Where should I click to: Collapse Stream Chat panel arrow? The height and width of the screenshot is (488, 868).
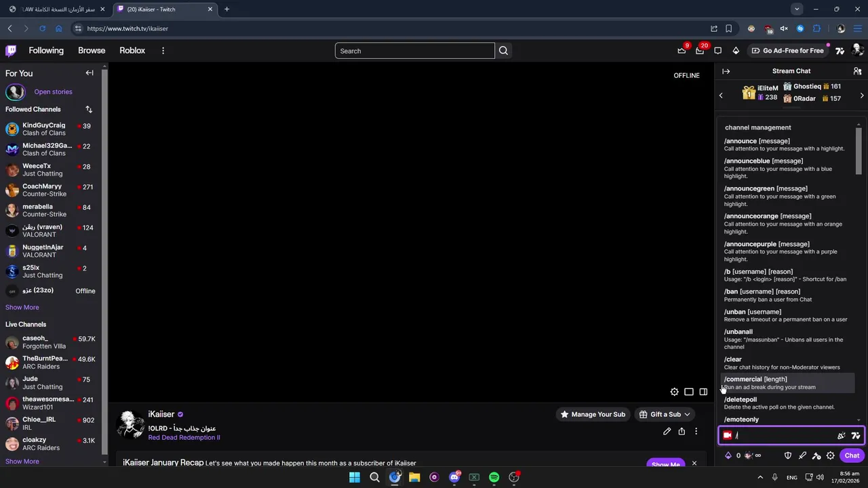(x=726, y=71)
